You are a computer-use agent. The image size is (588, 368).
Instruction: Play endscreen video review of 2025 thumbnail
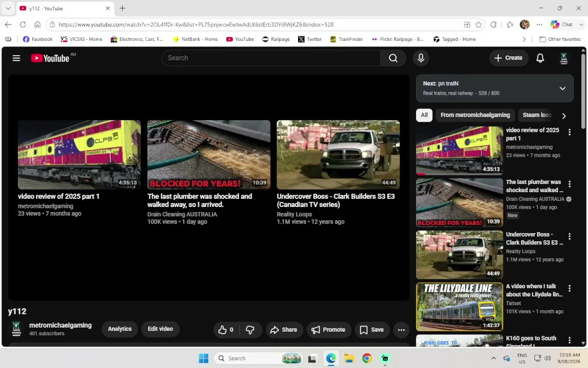[x=80, y=155]
